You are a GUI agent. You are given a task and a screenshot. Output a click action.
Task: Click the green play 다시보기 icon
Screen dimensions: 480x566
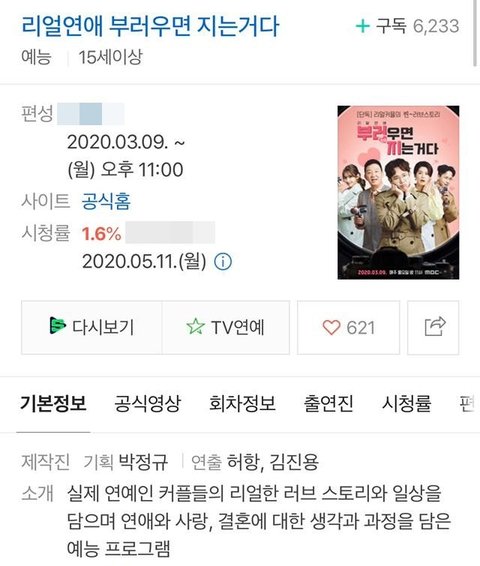[57, 326]
